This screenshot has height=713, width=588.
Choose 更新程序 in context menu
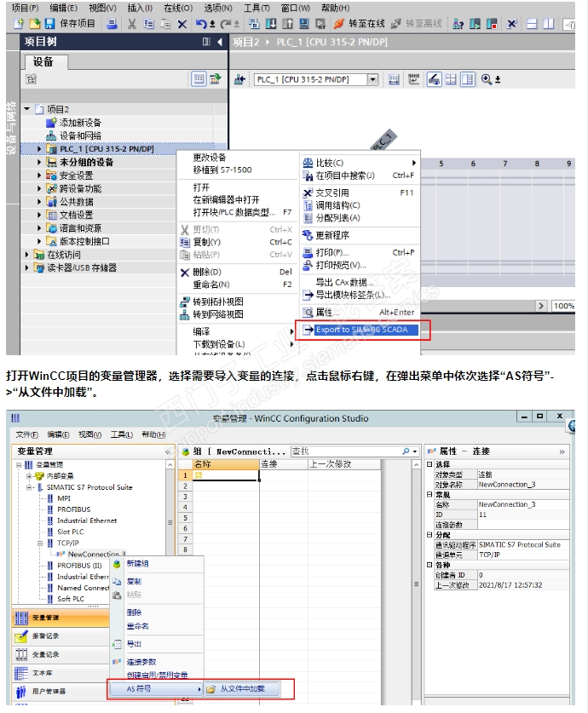[360, 236]
